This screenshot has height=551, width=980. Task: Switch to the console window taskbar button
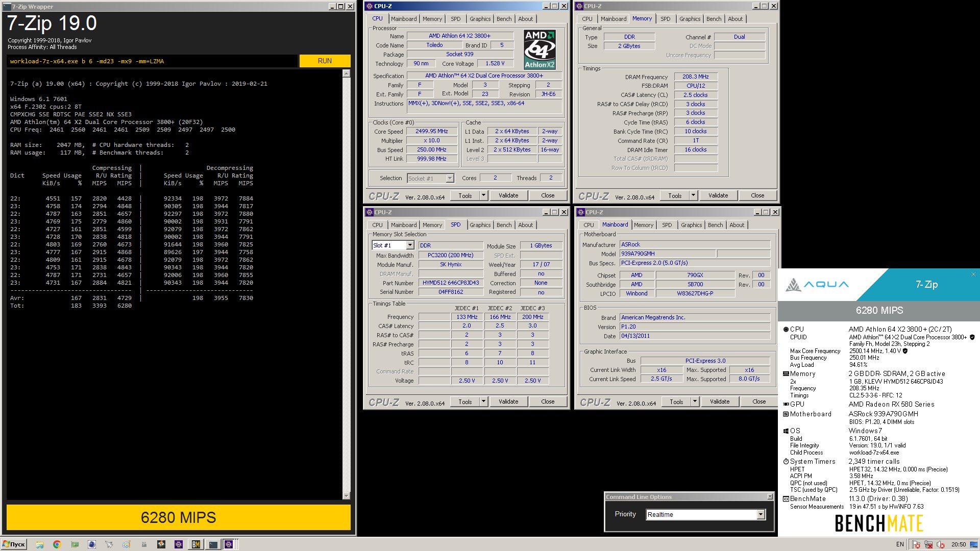[213, 544]
